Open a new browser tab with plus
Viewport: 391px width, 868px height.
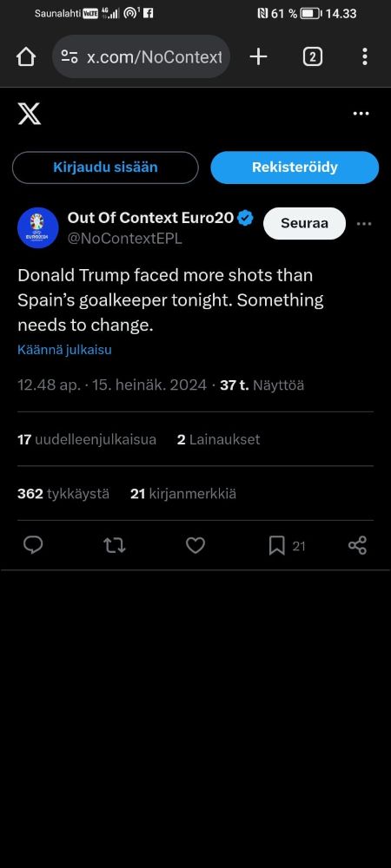(258, 56)
